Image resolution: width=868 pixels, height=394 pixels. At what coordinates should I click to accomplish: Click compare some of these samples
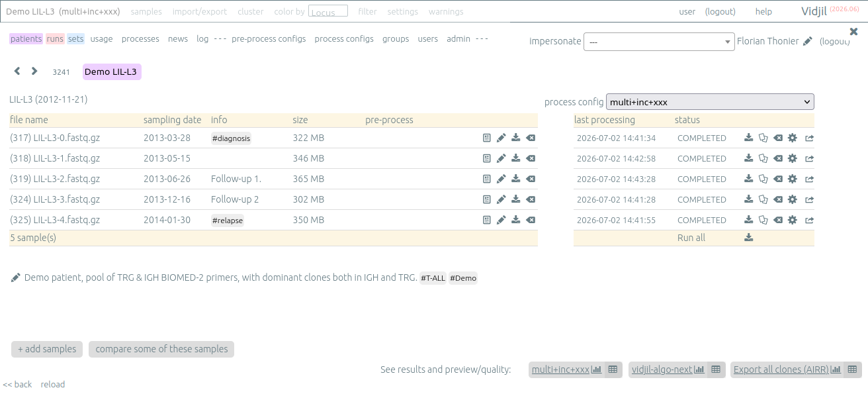(161, 349)
